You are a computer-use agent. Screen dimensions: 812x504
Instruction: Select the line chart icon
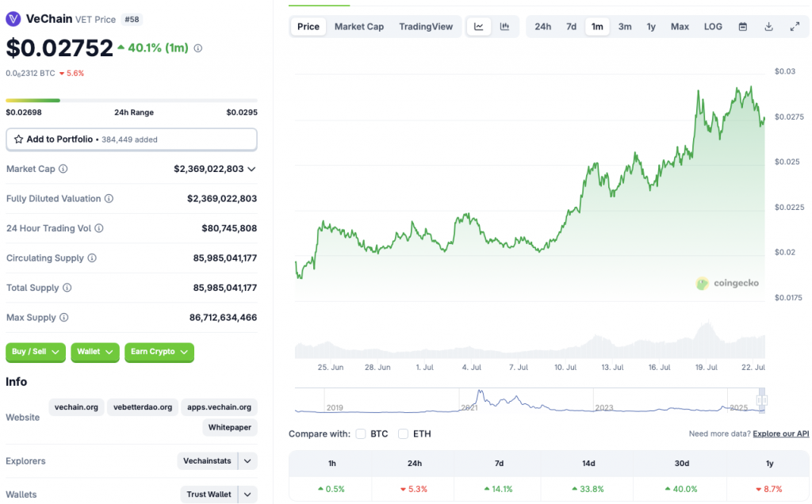479,26
